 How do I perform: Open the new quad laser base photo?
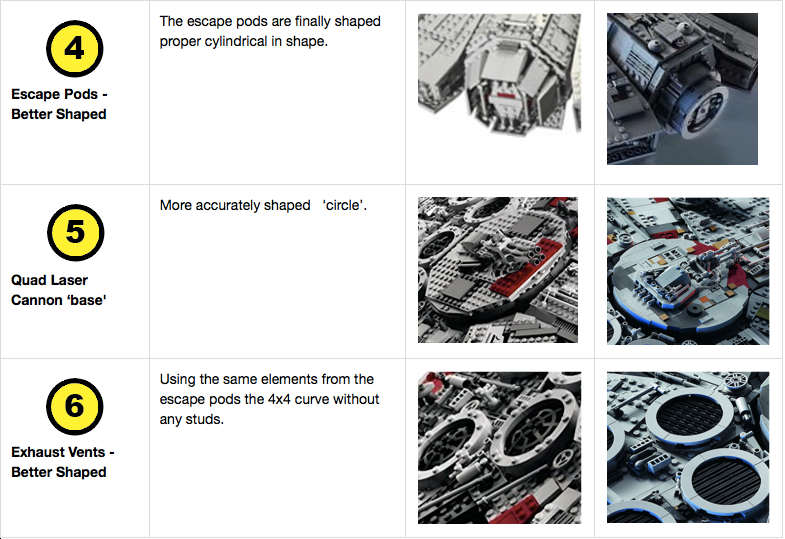tap(688, 271)
